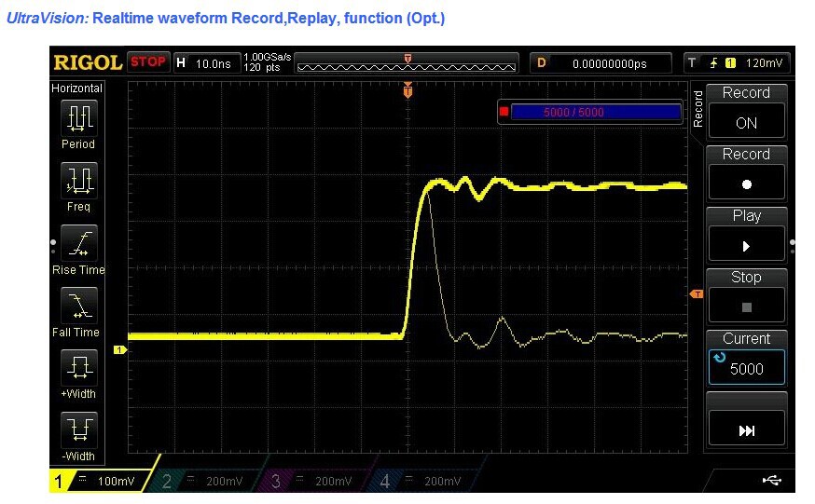This screenshot has width=815, height=504.
Task: Start recording with the Record dot button
Action: pos(746,184)
